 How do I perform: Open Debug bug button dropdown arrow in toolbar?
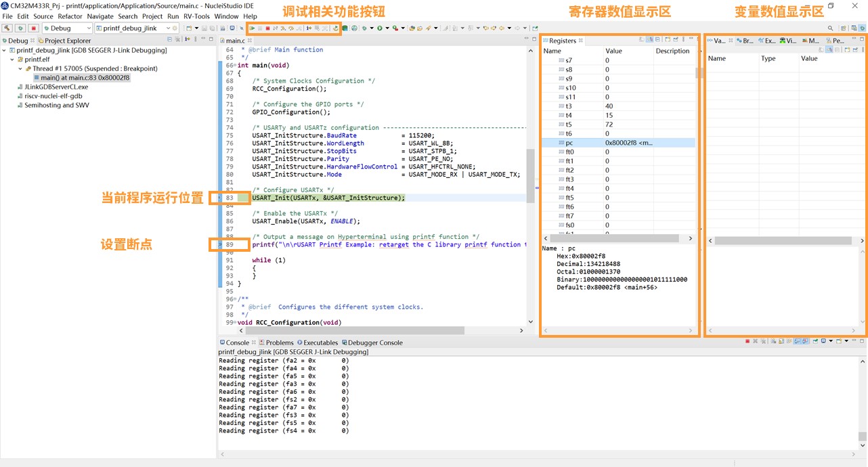372,28
